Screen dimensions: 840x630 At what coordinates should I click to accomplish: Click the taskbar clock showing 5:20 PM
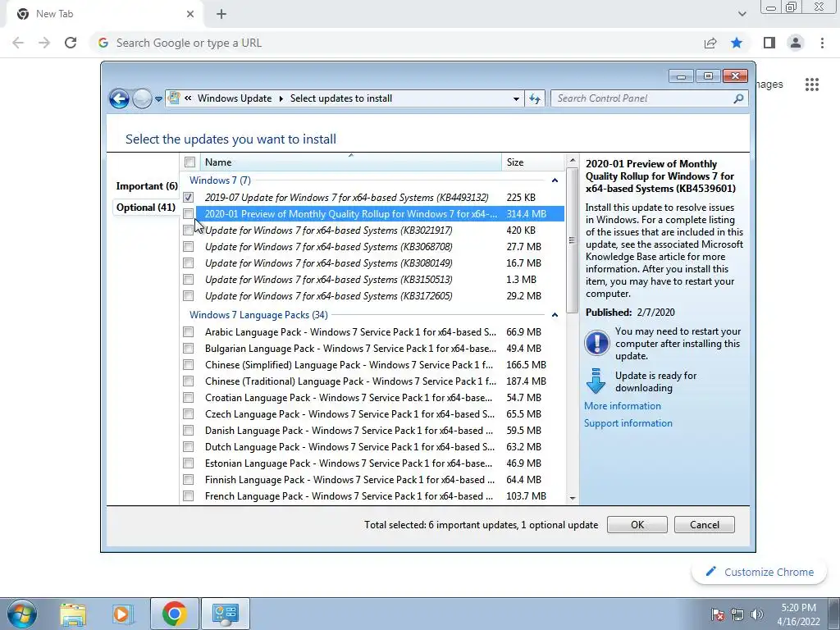coord(798,614)
